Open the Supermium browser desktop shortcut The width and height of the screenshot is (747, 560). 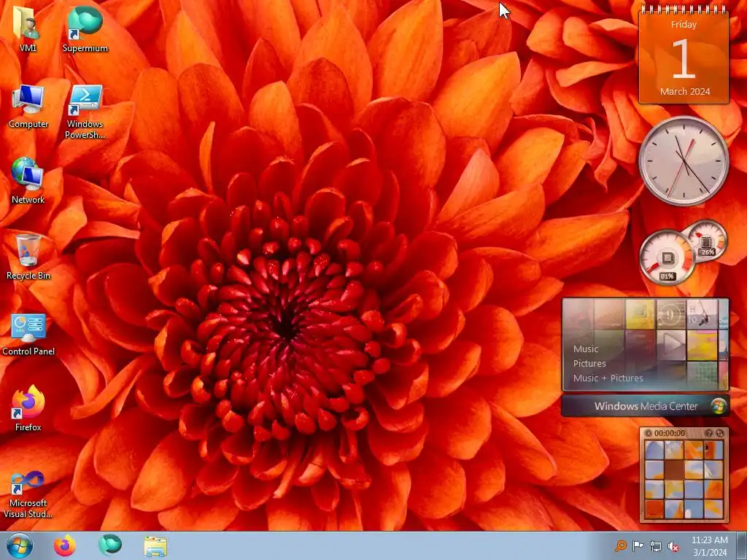coord(85,28)
